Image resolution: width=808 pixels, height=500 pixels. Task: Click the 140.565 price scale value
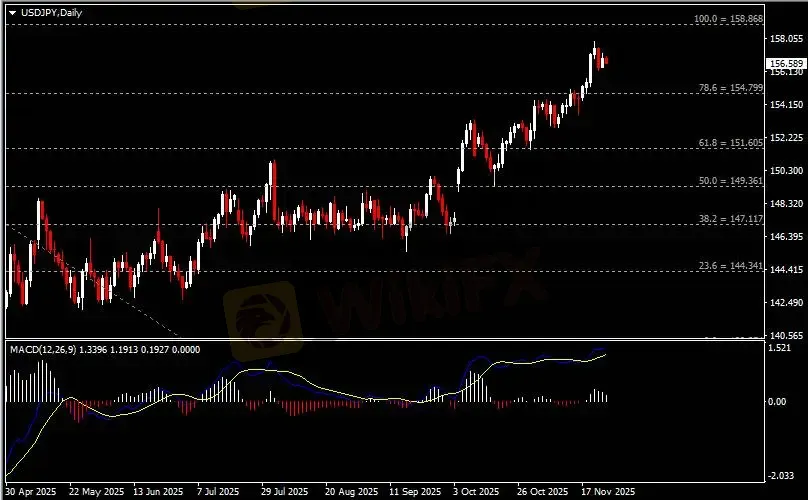[x=786, y=336]
